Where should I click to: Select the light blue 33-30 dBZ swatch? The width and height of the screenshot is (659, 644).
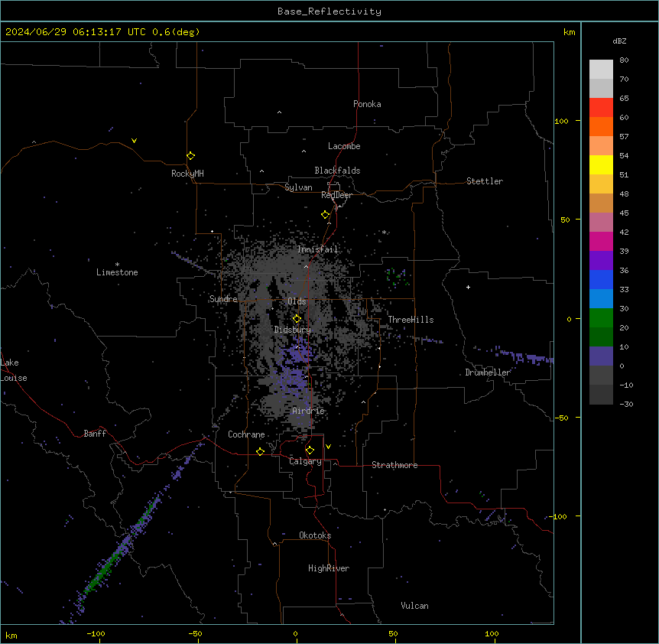601,299
